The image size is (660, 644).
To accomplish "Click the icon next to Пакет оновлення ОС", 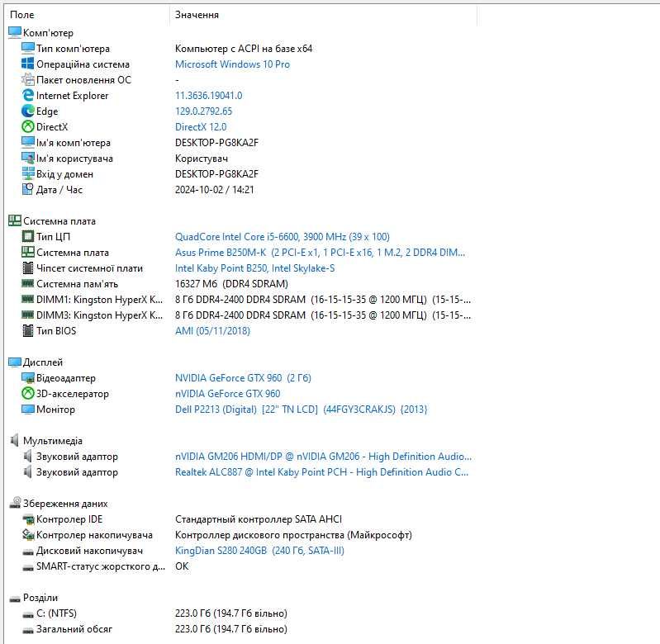I will tap(28, 79).
